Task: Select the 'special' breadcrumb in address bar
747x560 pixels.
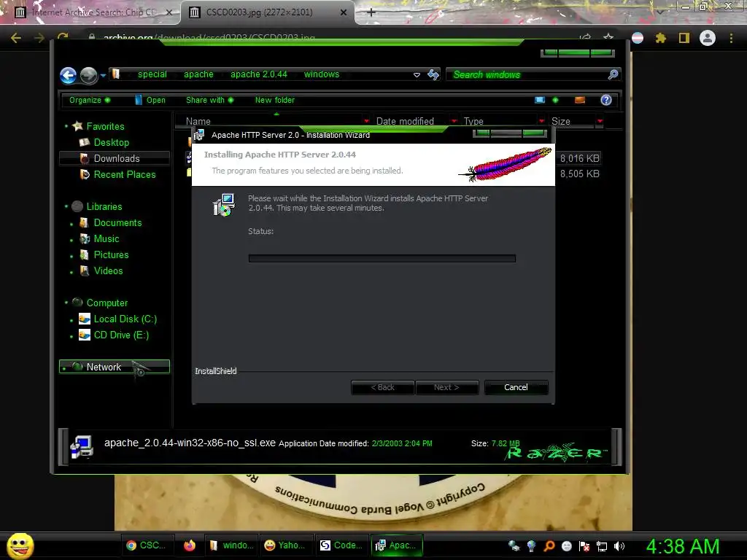Action: tap(152, 74)
